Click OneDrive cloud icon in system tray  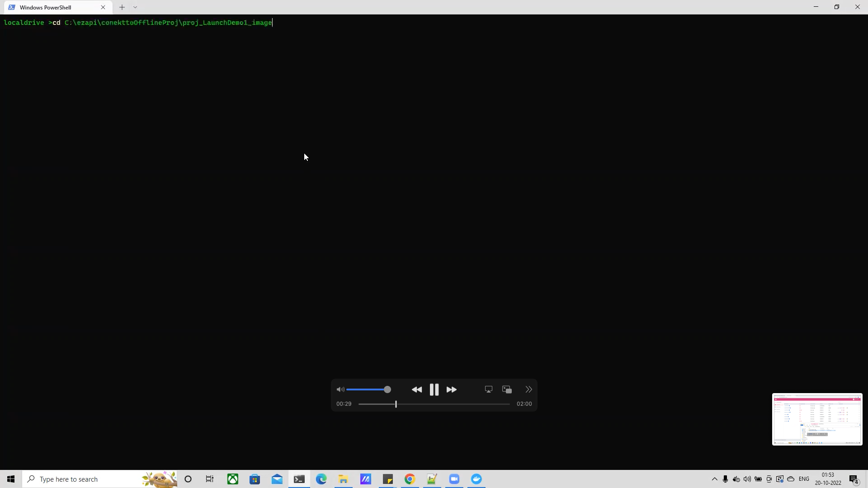tap(791, 479)
